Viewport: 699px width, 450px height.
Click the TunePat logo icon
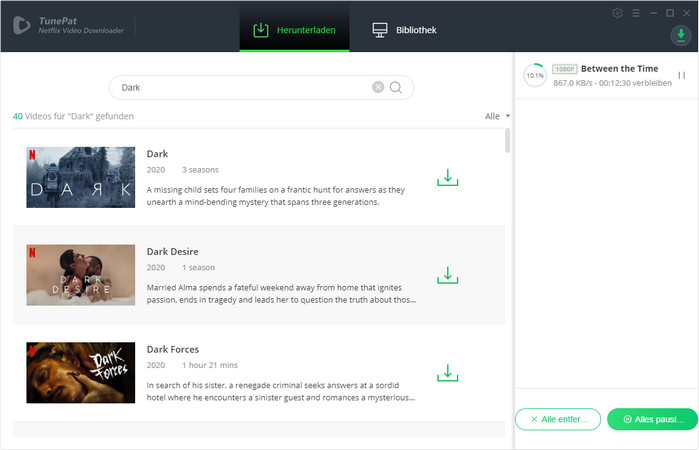[x=21, y=25]
